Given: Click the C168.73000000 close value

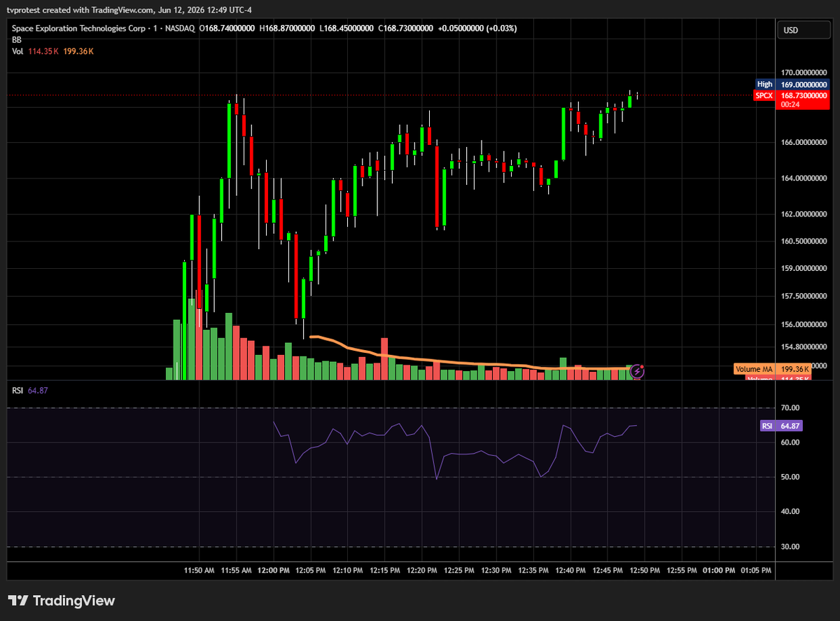Looking at the screenshot, I should (406, 29).
